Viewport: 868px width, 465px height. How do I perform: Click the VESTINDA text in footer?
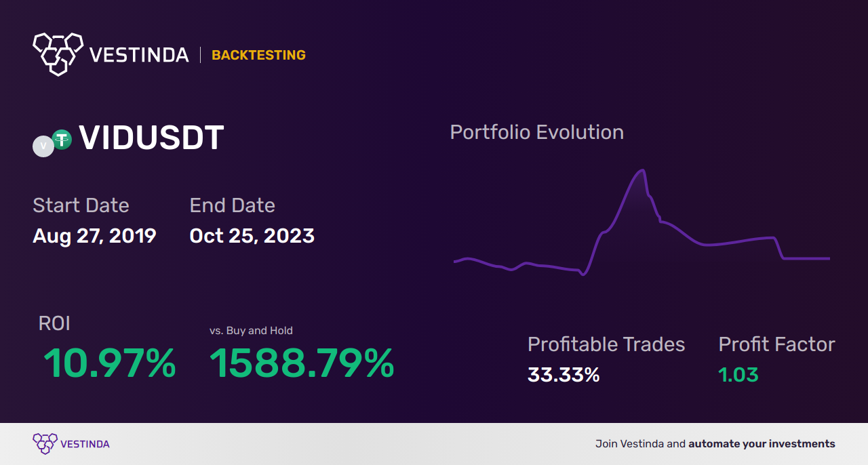click(x=85, y=444)
